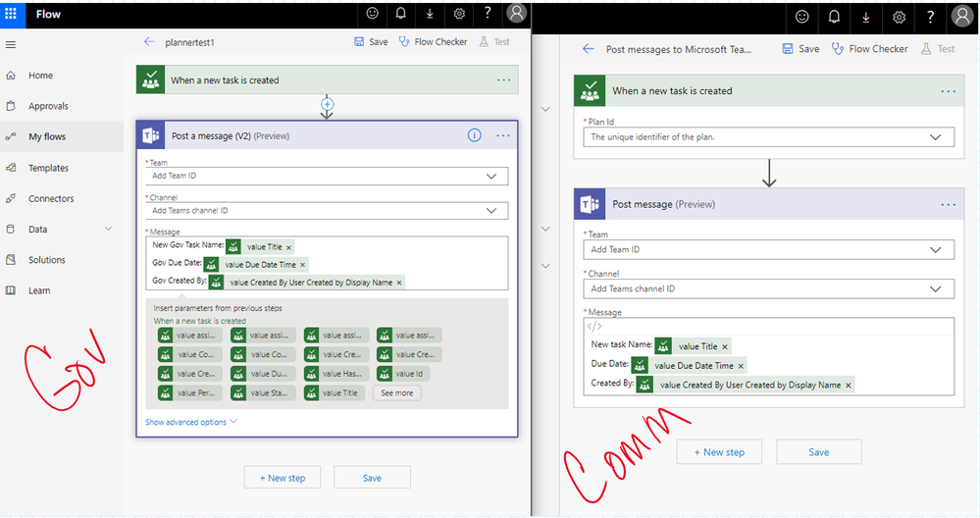Click the download icon in the plannertest1 window header
The width and height of the screenshot is (980, 518).
pos(430,14)
